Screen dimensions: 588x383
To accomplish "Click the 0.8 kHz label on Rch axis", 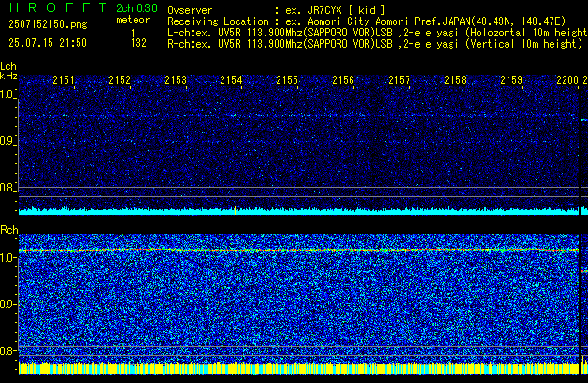I will 7,350.
